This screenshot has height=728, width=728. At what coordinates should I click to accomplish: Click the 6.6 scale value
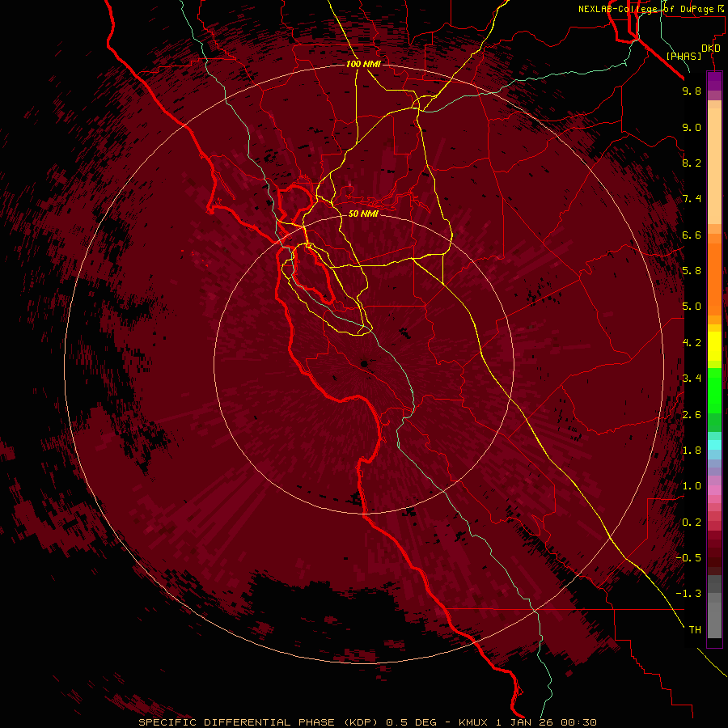point(692,235)
